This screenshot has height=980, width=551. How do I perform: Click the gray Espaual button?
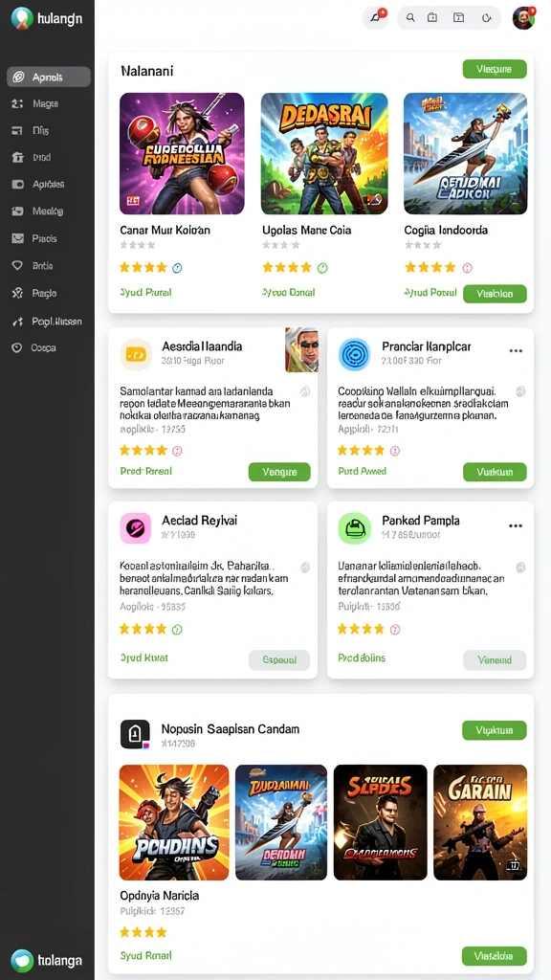point(279,660)
